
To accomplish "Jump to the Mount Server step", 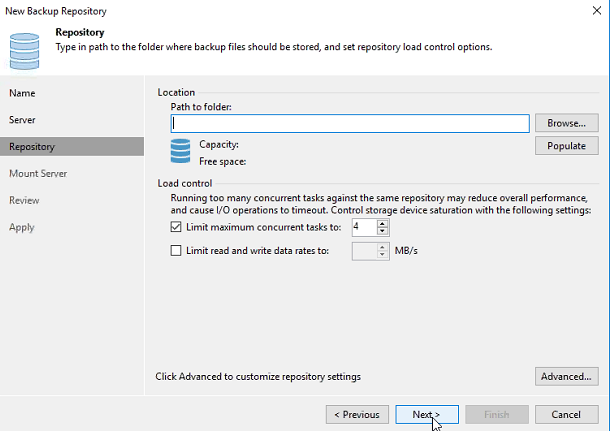I will [x=38, y=174].
